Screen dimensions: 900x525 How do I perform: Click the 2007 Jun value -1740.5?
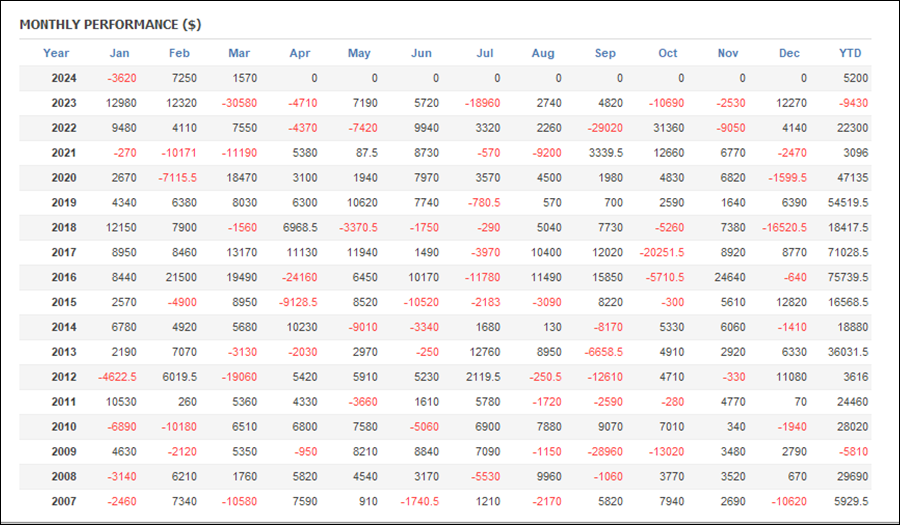pos(420,501)
